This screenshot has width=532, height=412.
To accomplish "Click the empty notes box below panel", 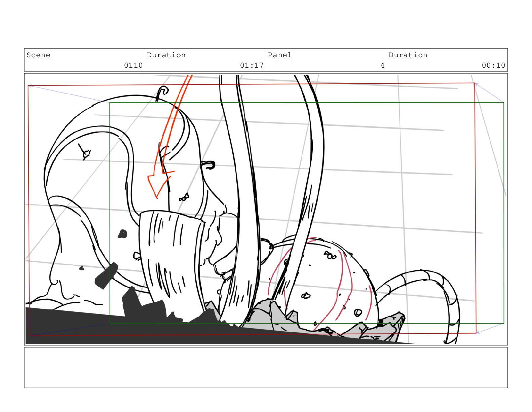I will point(266,368).
